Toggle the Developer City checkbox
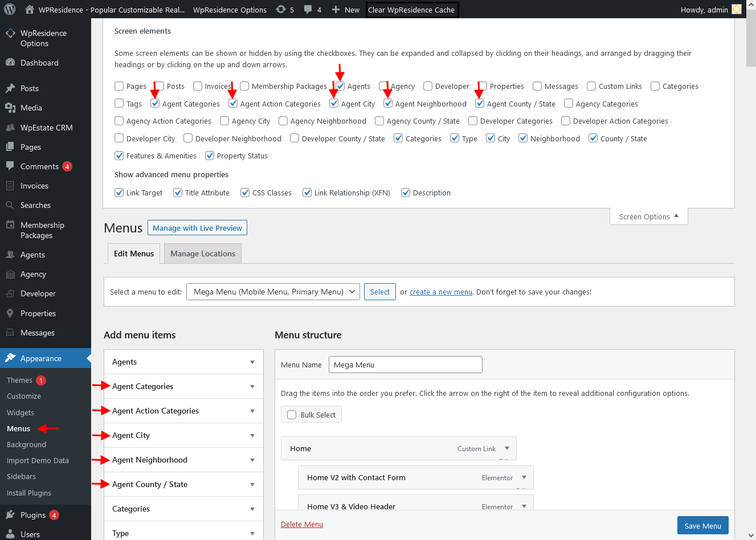 coord(119,138)
